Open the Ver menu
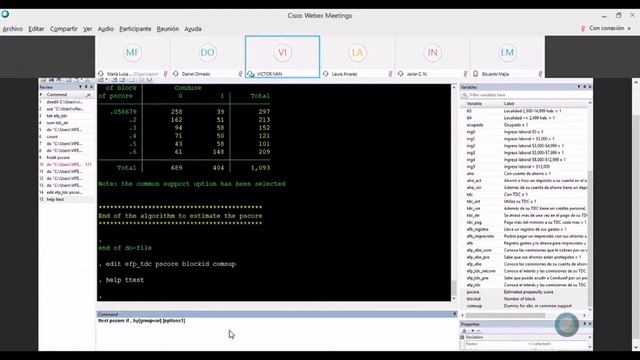Viewport: 640px width, 360px height. (87, 29)
